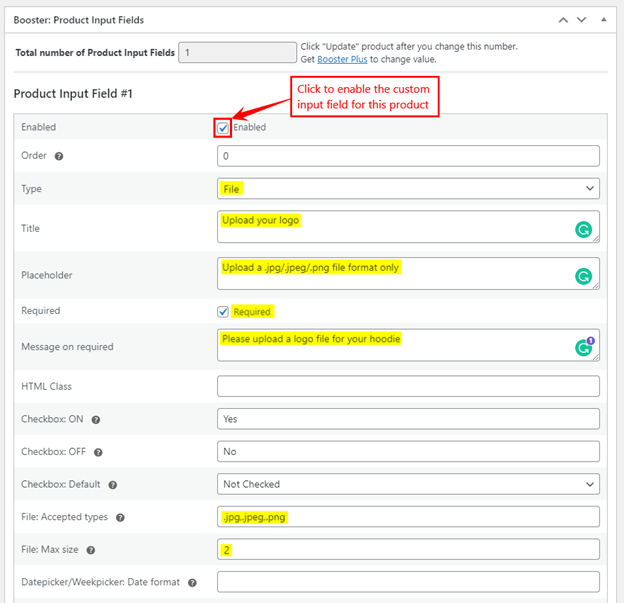
Task: Expand the Checkbox: Default dropdown set to Not Checked
Action: pos(408,484)
